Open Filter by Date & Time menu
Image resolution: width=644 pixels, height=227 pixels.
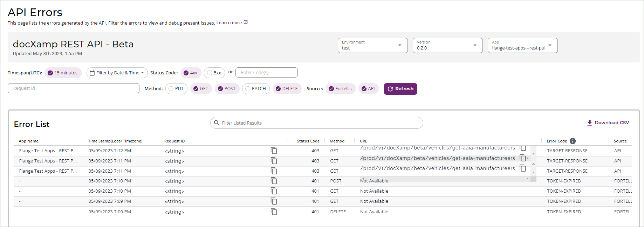click(117, 73)
